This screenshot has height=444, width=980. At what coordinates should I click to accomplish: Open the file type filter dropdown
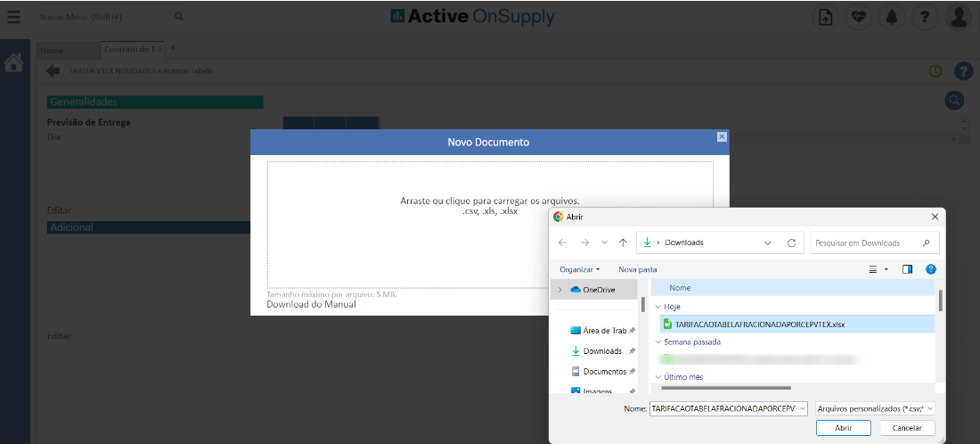[x=875, y=408]
